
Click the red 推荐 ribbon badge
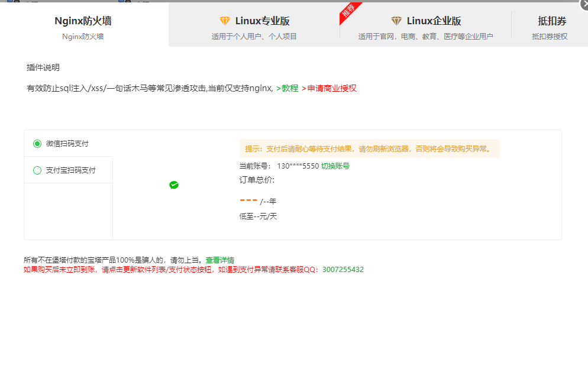[348, 11]
